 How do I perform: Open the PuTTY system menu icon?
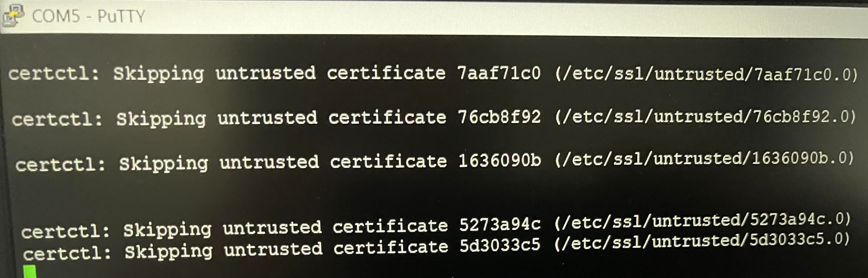(13, 16)
